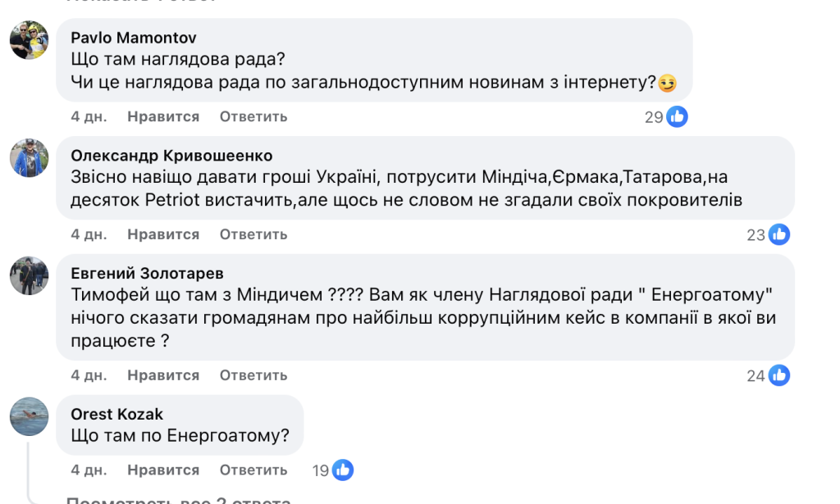Click the 4 дн. timestamp under Orest's comment
This screenshot has width=840, height=504.
(x=86, y=470)
